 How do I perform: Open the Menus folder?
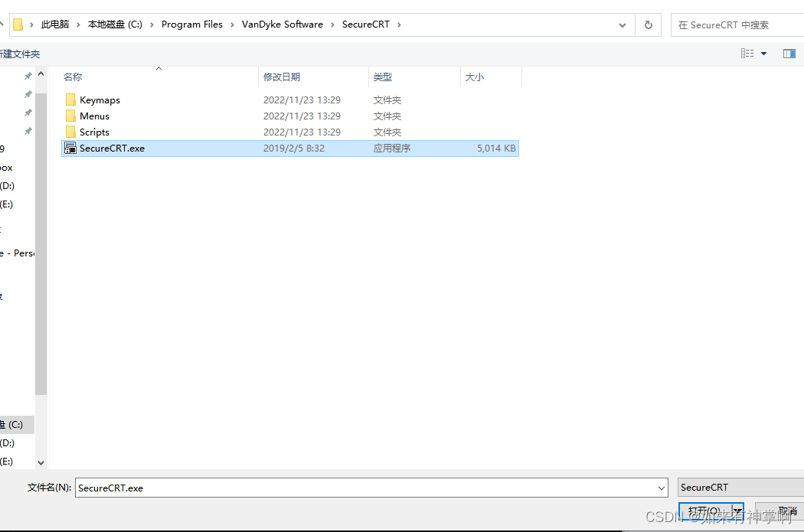(94, 116)
